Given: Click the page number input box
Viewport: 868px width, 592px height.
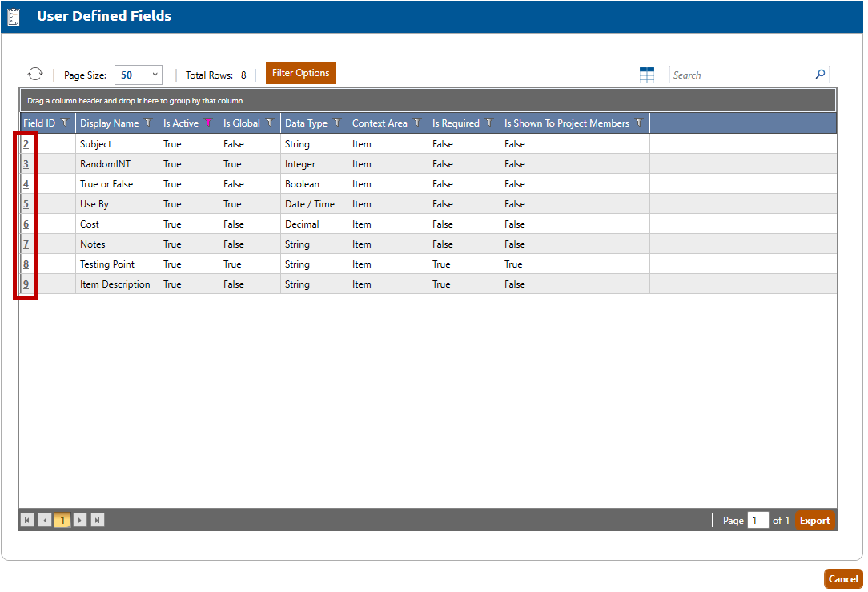Looking at the screenshot, I should pyautogui.click(x=757, y=521).
